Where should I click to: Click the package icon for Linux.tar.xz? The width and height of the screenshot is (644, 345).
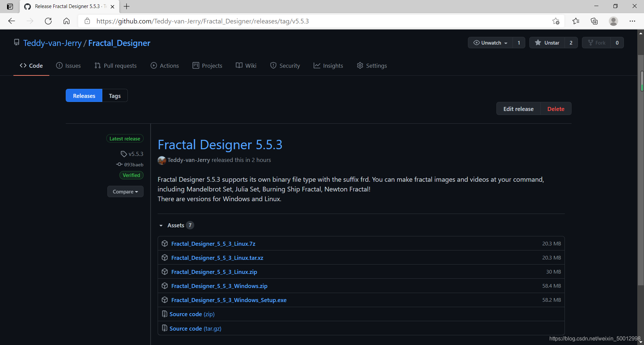165,257
